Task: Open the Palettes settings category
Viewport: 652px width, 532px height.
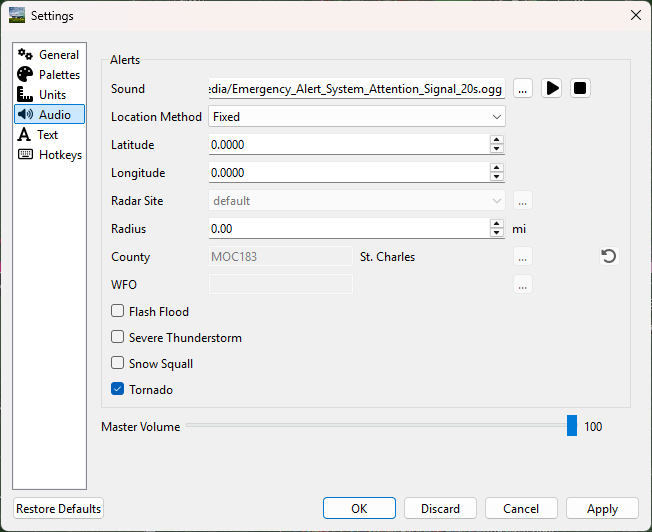Action: [x=49, y=74]
